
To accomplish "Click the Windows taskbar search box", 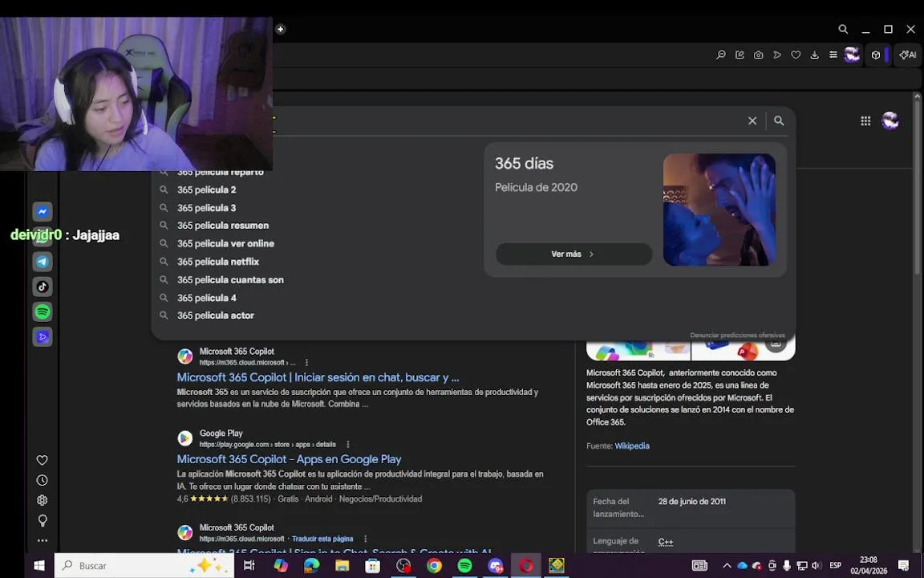I will [144, 566].
